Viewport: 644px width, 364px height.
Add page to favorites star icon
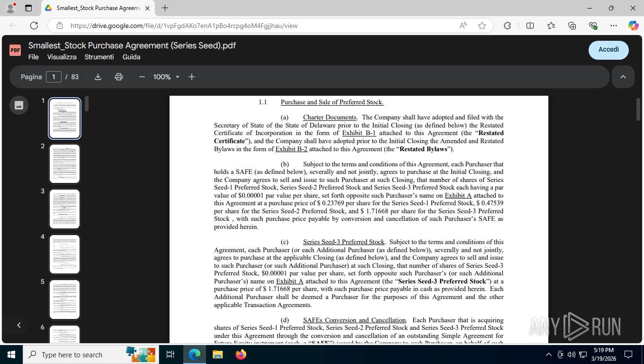[482, 26]
